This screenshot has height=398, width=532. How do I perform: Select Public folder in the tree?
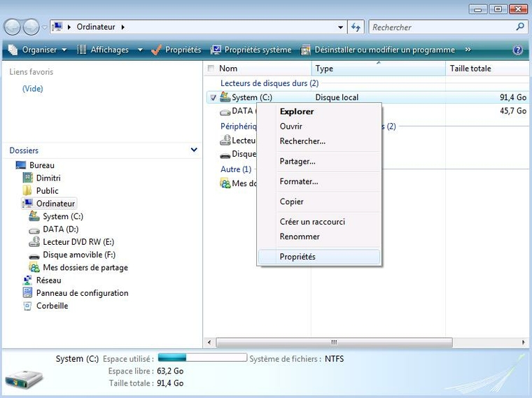point(47,191)
